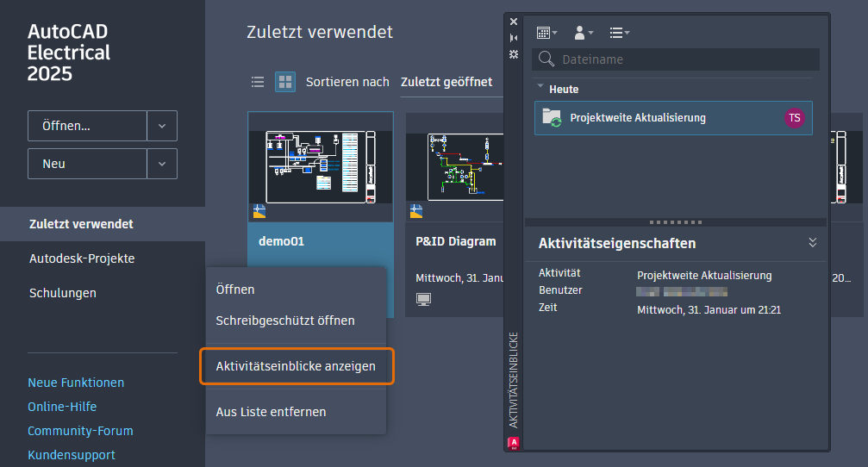Open Schulungen section

pos(63,293)
